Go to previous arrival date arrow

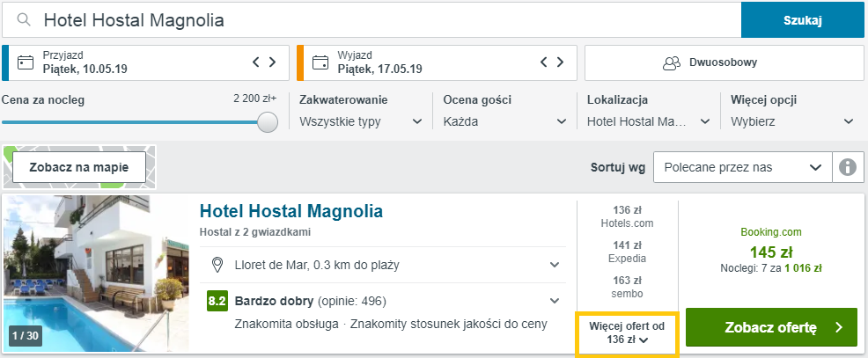255,62
